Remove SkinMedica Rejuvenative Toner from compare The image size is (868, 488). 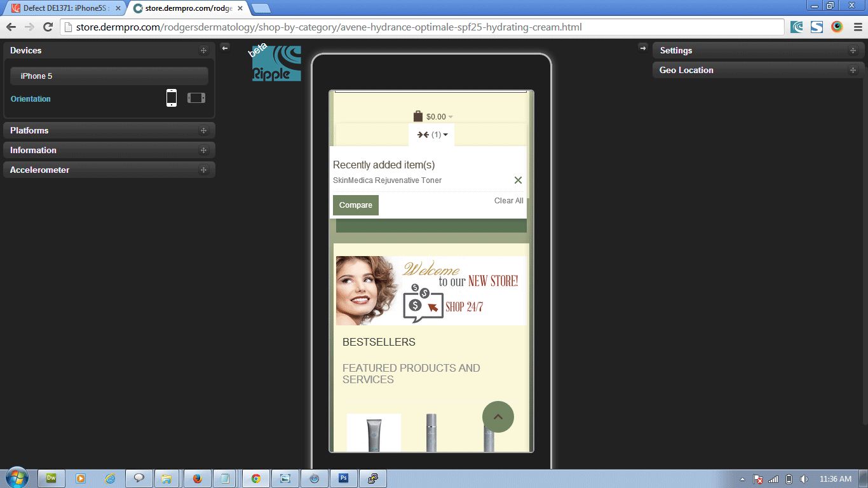pyautogui.click(x=518, y=180)
